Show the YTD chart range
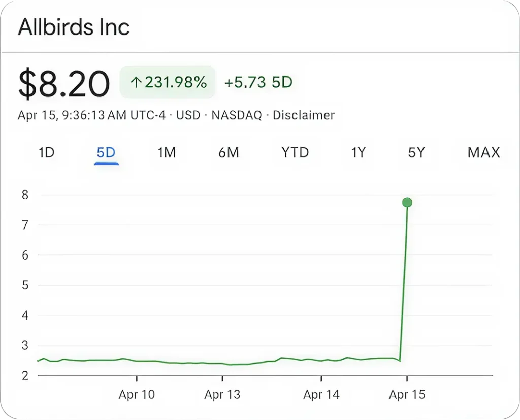Viewport: 520px width, 420px height. point(295,152)
